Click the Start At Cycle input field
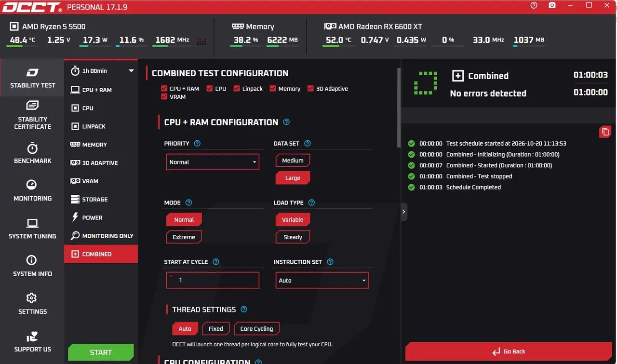 pos(213,280)
